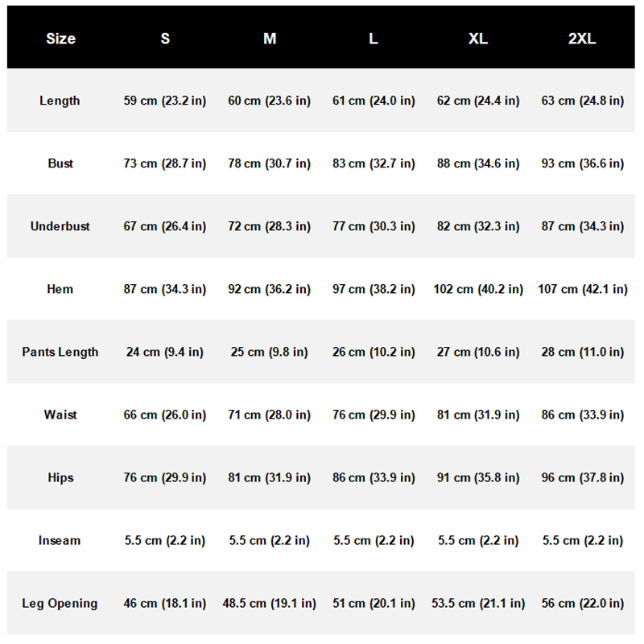Viewport: 644px width, 644px height.
Task: Click the Hips row label
Action: (60, 477)
